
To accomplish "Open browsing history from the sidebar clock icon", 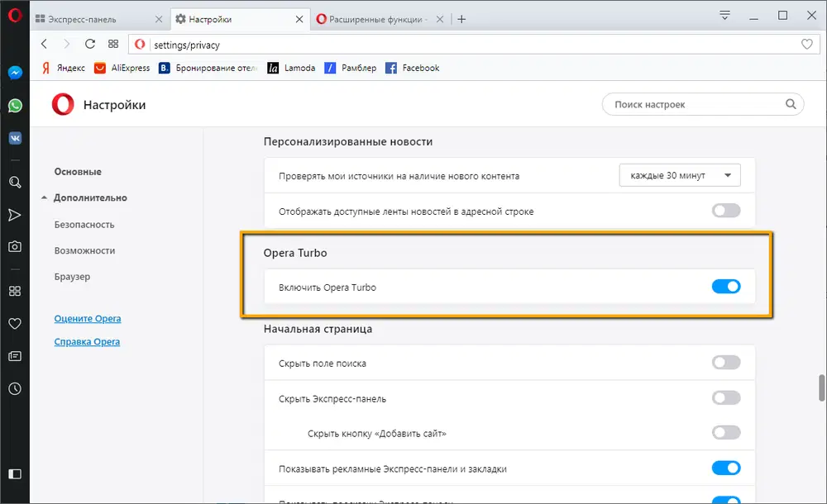I will pyautogui.click(x=14, y=388).
